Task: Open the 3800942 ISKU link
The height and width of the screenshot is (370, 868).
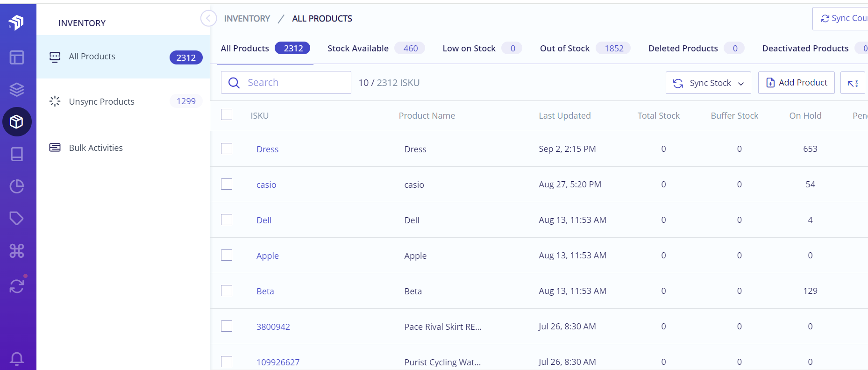Action: (273, 327)
